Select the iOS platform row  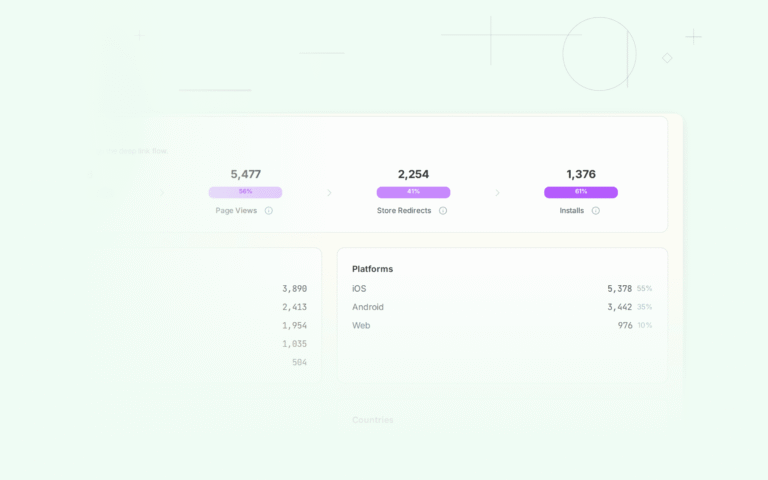[502, 288]
